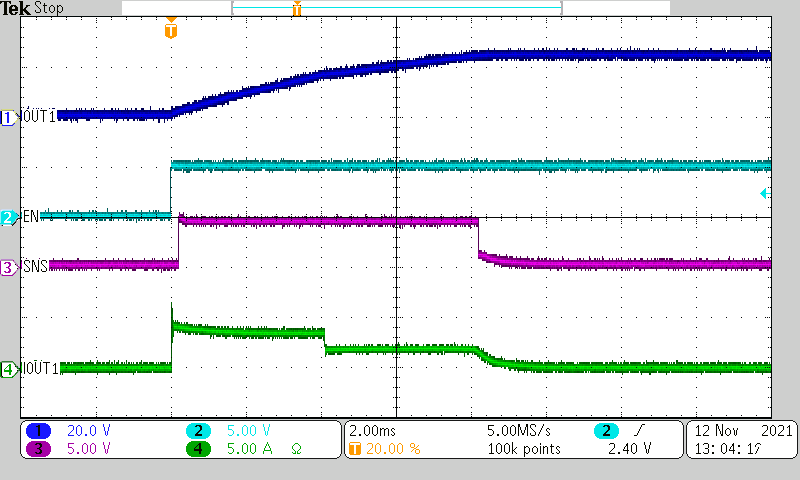800x480 pixels.
Task: Click the 5.00 A channel 4 scale
Action: click(249, 449)
